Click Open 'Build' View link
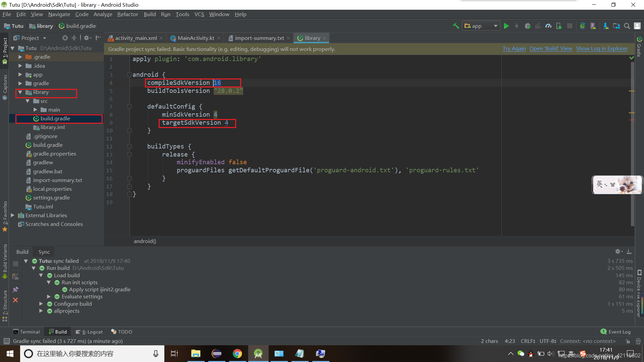The width and height of the screenshot is (644, 362). [551, 49]
